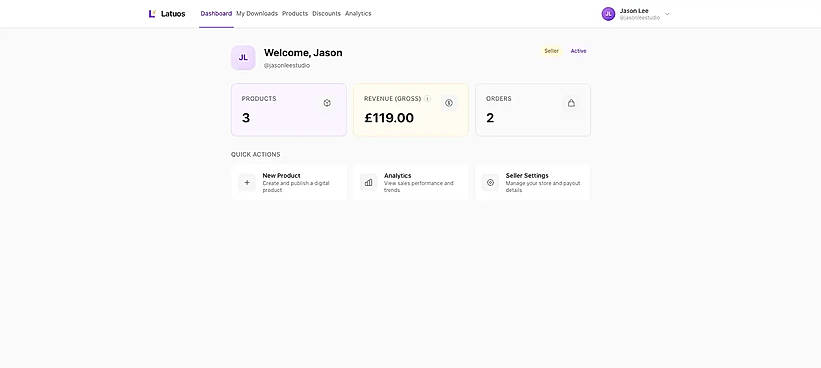Click the info icon beside Revenue (Gross)
821x368 pixels.
tap(427, 98)
